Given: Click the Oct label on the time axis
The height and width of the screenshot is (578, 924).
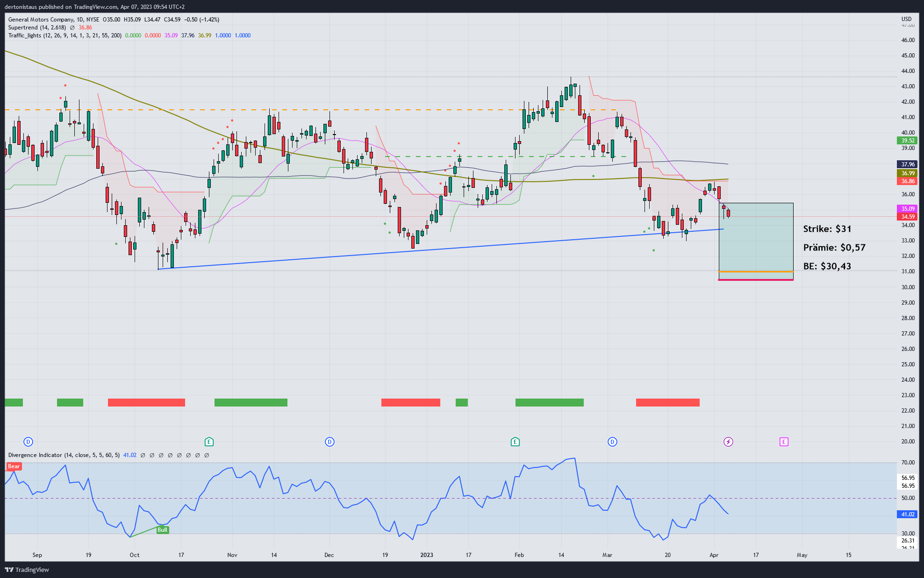Looking at the screenshot, I should click(135, 555).
